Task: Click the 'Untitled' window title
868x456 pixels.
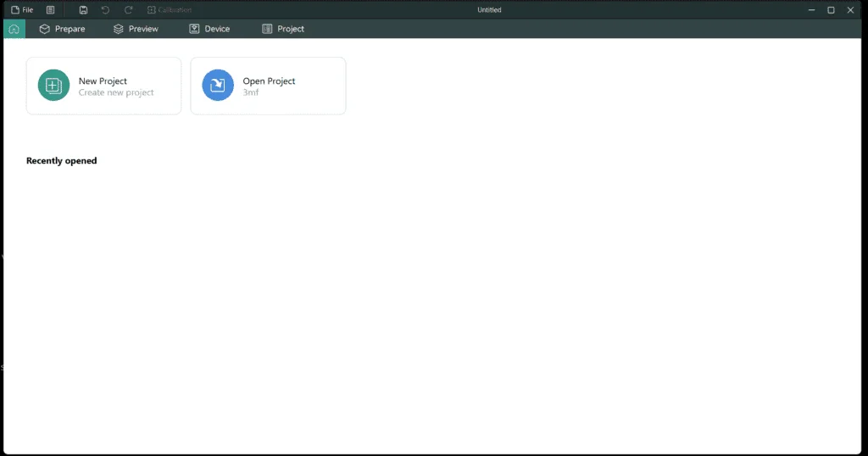Action: [x=489, y=10]
